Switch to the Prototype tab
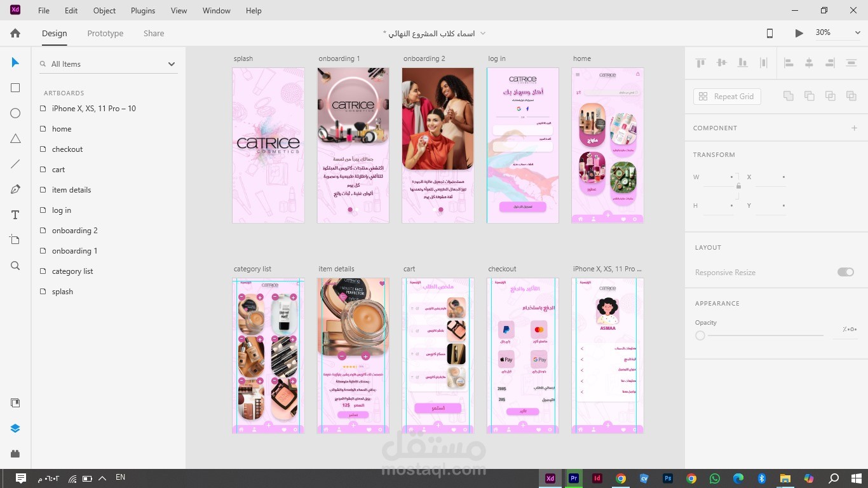The image size is (868, 488). click(x=105, y=33)
